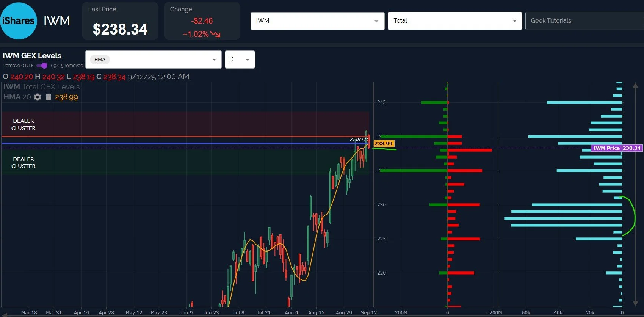
Task: Delete the HMA 20 indicator via trash icon
Action: 49,97
